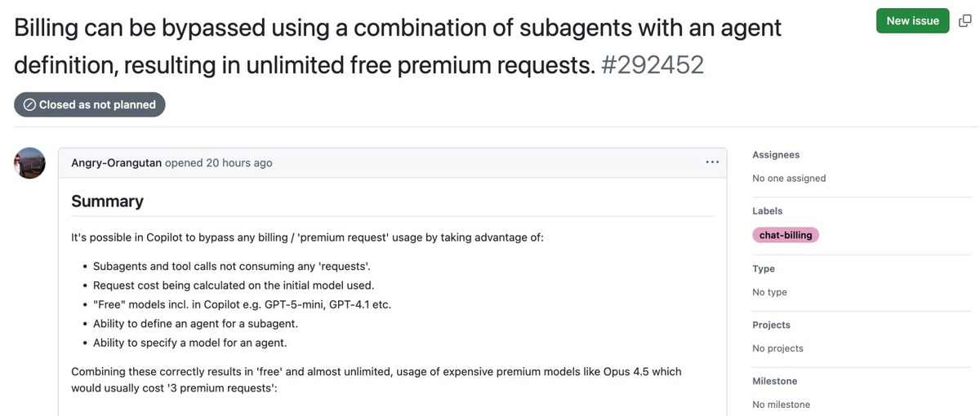Copy the issue link using the copy icon

(x=965, y=21)
